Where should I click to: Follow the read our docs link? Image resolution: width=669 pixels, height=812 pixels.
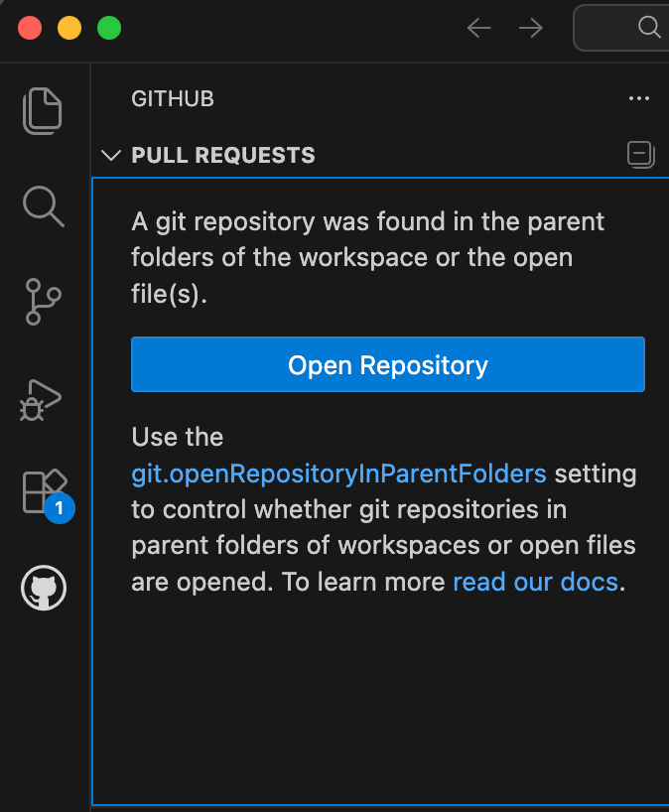[535, 582]
